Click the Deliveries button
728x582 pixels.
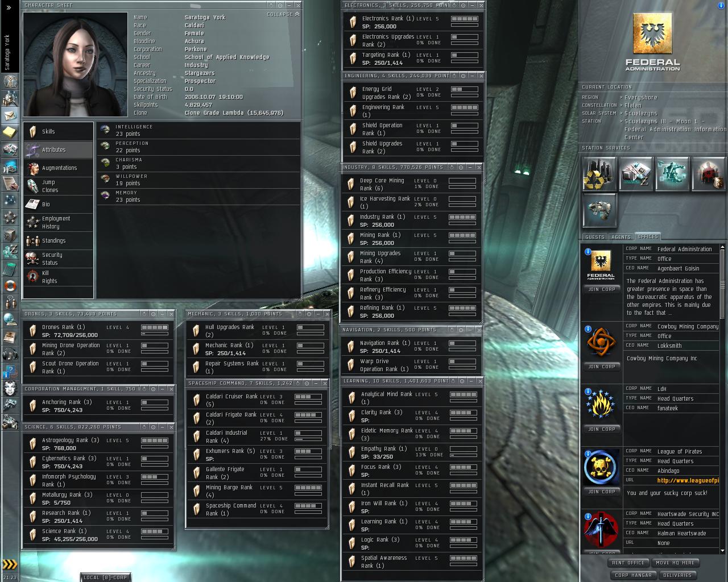click(677, 575)
